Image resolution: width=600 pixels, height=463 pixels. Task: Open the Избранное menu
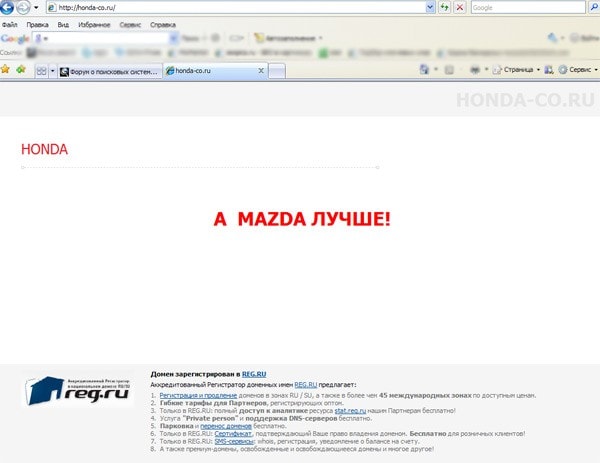(94, 25)
